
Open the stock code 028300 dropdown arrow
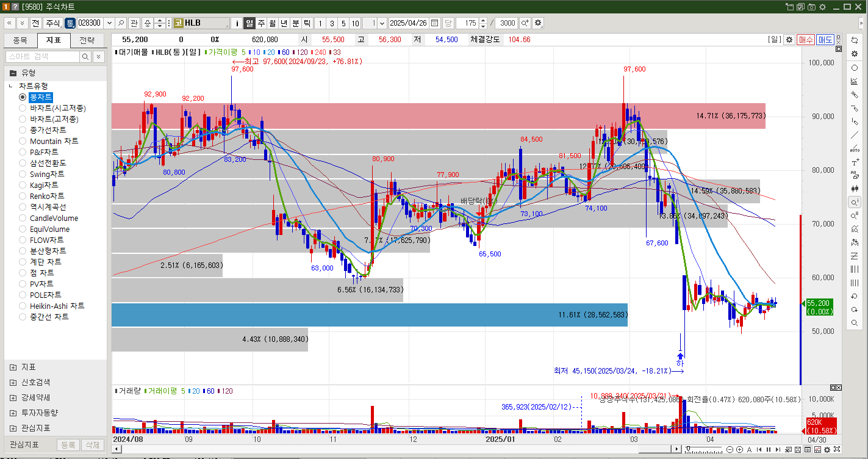click(x=109, y=23)
